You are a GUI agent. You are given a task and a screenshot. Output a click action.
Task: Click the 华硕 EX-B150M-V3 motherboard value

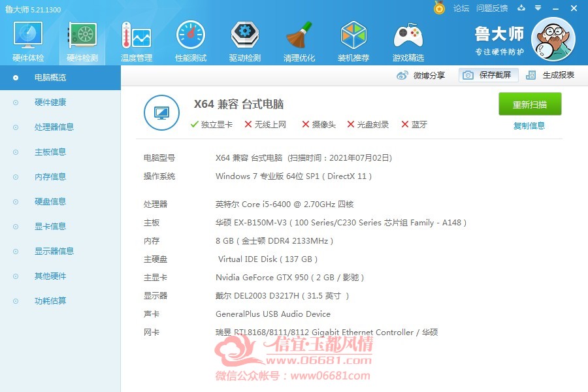(341, 223)
